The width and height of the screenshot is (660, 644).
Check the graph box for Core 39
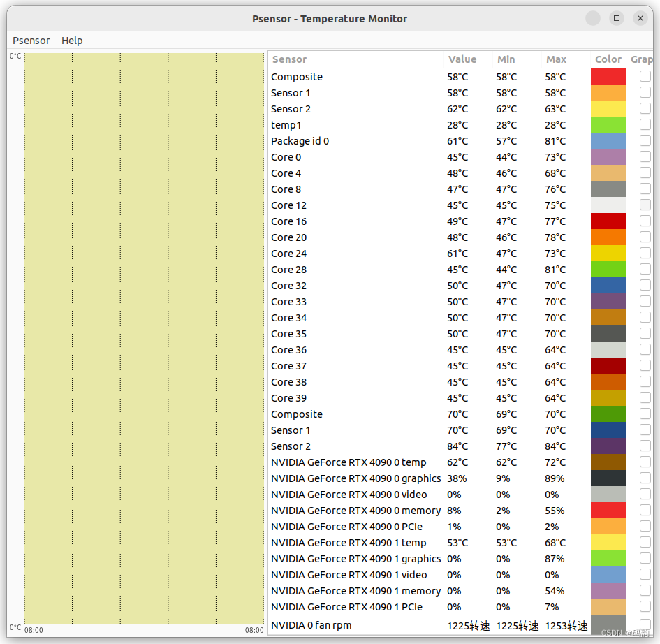[645, 397]
